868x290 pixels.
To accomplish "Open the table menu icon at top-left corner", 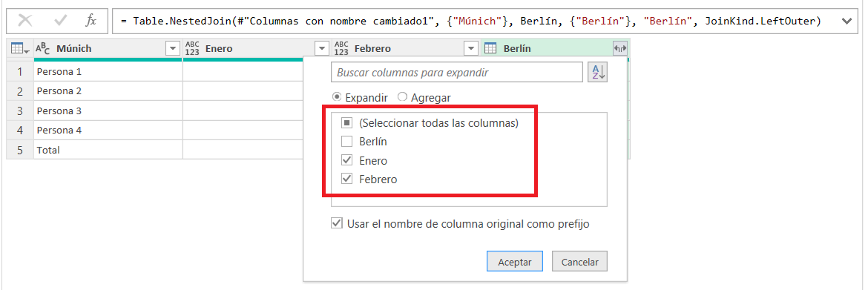I will pyautogui.click(x=20, y=49).
